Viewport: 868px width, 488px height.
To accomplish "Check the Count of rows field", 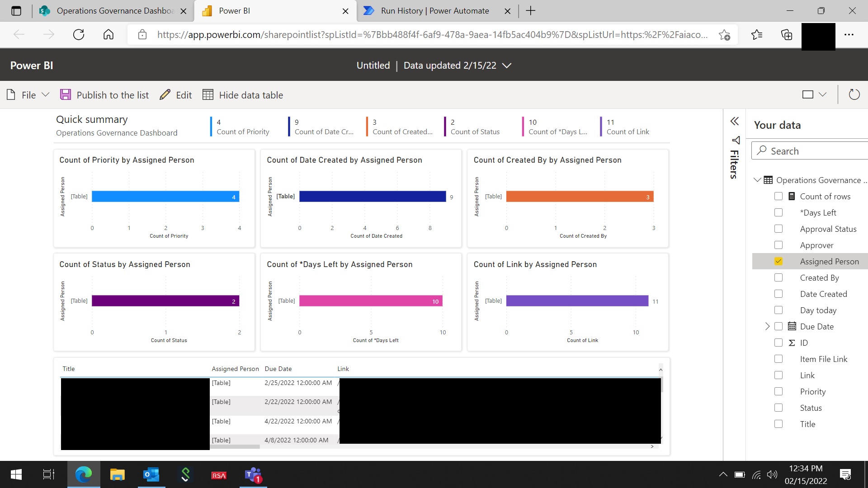I will tap(778, 197).
